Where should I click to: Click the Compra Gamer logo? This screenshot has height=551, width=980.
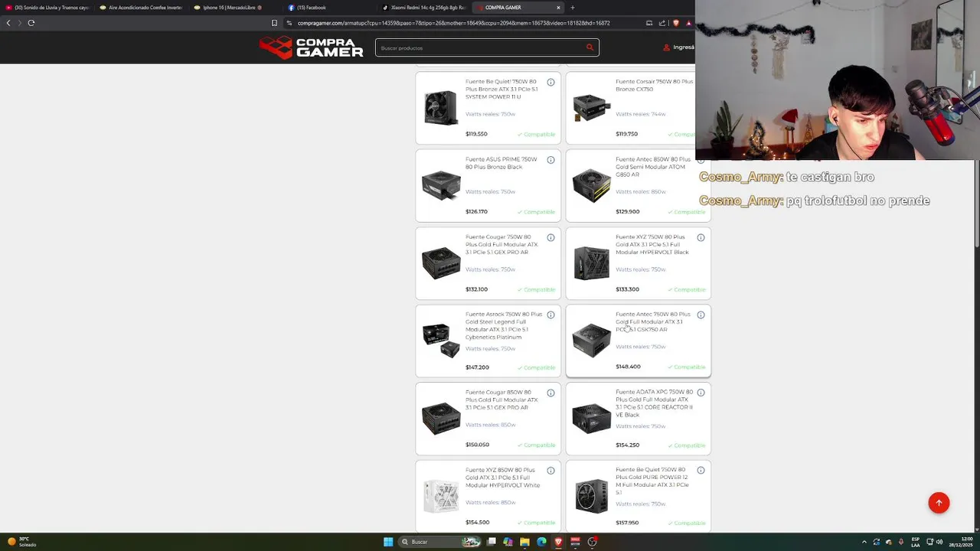coord(311,47)
